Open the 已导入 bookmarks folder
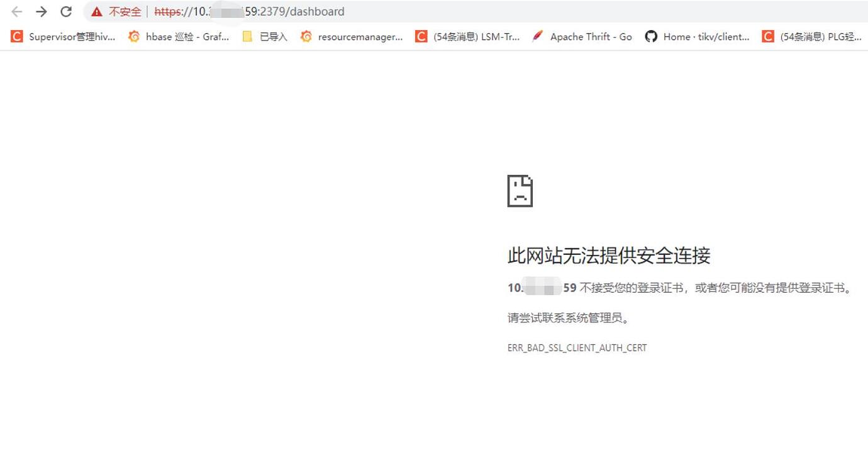This screenshot has height=457, width=868. (264, 37)
